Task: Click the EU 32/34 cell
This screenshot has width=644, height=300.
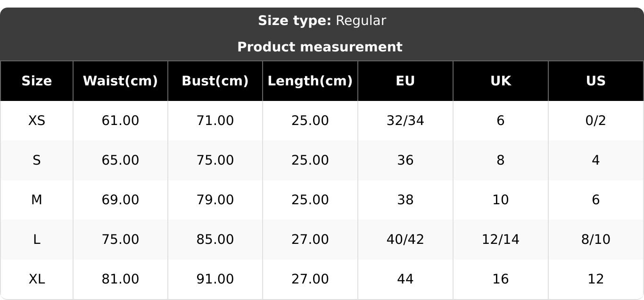Action: (405, 121)
